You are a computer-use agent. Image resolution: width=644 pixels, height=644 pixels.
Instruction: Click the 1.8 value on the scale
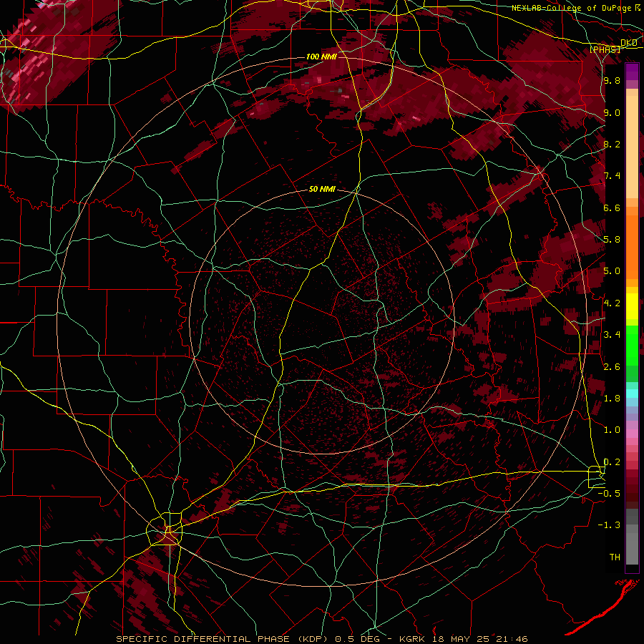pyautogui.click(x=612, y=399)
